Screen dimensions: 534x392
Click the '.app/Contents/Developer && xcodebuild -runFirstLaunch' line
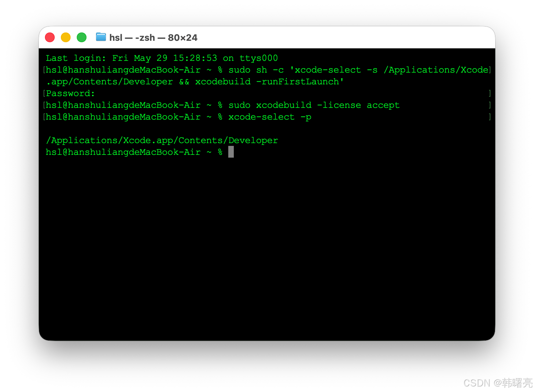click(x=195, y=82)
